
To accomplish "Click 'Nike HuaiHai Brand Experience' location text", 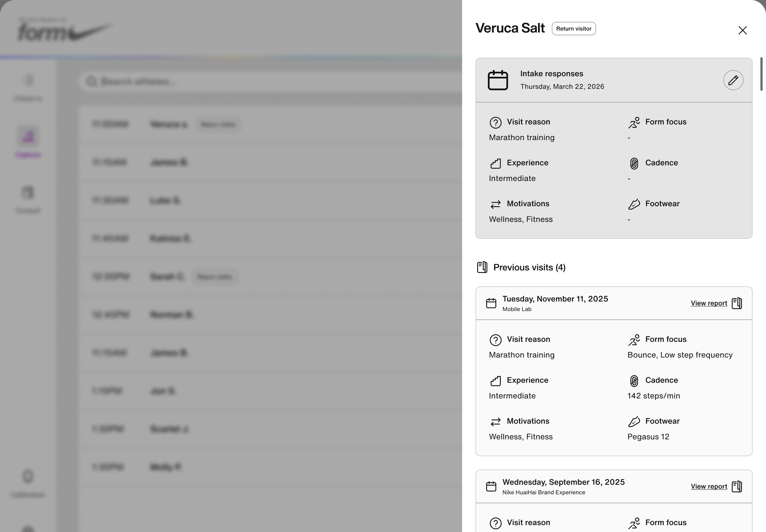I will click(x=544, y=492).
